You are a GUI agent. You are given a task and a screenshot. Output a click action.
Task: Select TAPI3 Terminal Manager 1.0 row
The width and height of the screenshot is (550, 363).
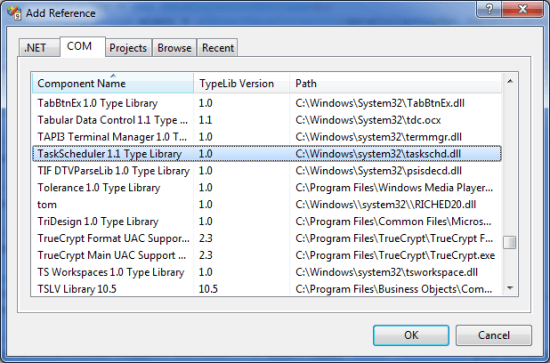[267, 137]
